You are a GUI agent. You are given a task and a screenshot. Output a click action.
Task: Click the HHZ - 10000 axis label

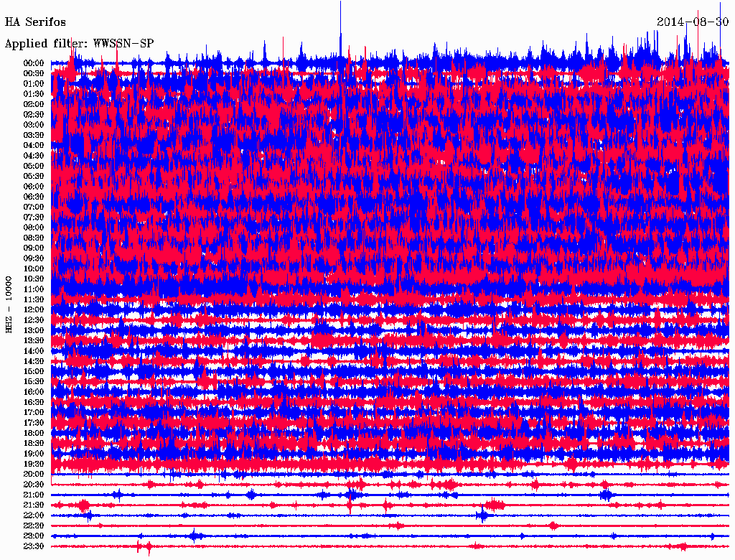[x=9, y=305]
